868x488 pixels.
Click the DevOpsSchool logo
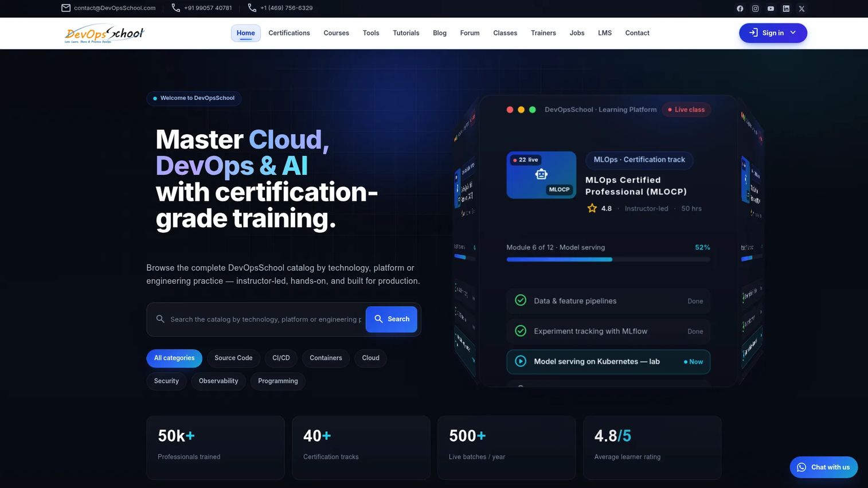(104, 34)
